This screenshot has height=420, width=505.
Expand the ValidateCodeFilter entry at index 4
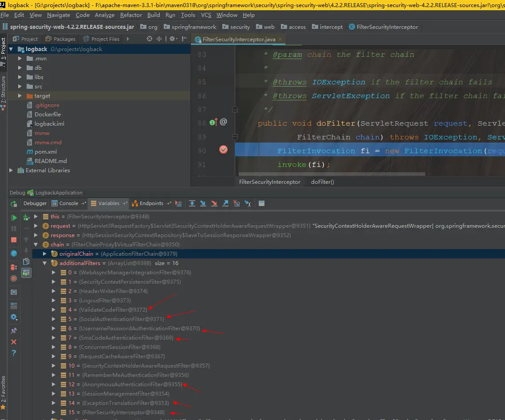click(x=54, y=310)
